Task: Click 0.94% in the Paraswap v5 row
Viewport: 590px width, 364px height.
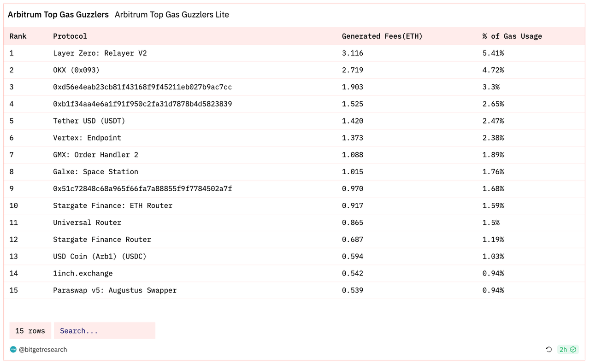Action: (493, 290)
